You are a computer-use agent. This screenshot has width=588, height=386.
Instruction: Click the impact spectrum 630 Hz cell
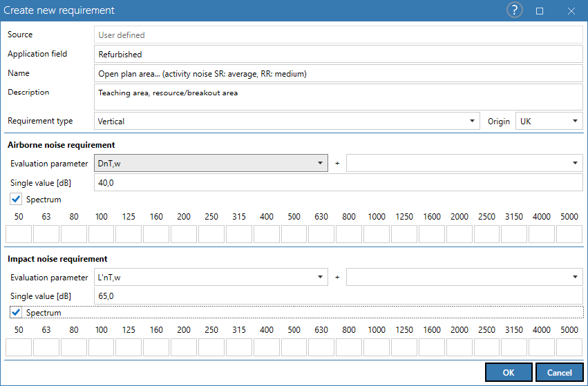tap(321, 347)
